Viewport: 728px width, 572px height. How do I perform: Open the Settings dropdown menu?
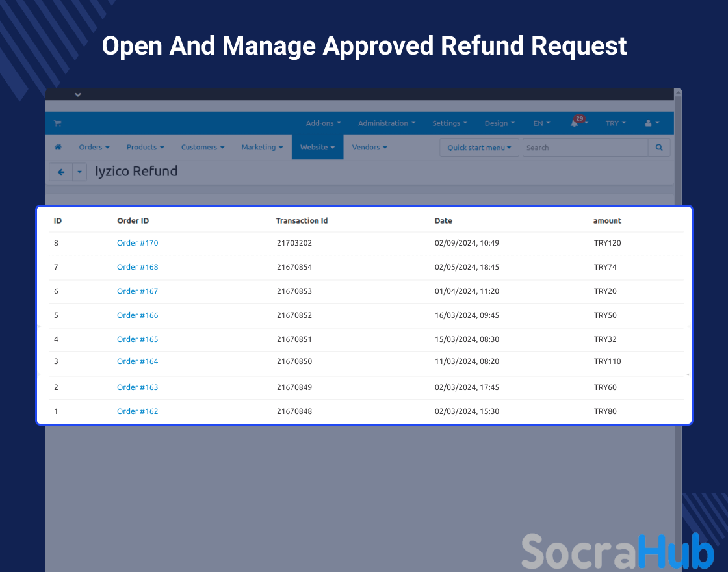click(x=449, y=123)
